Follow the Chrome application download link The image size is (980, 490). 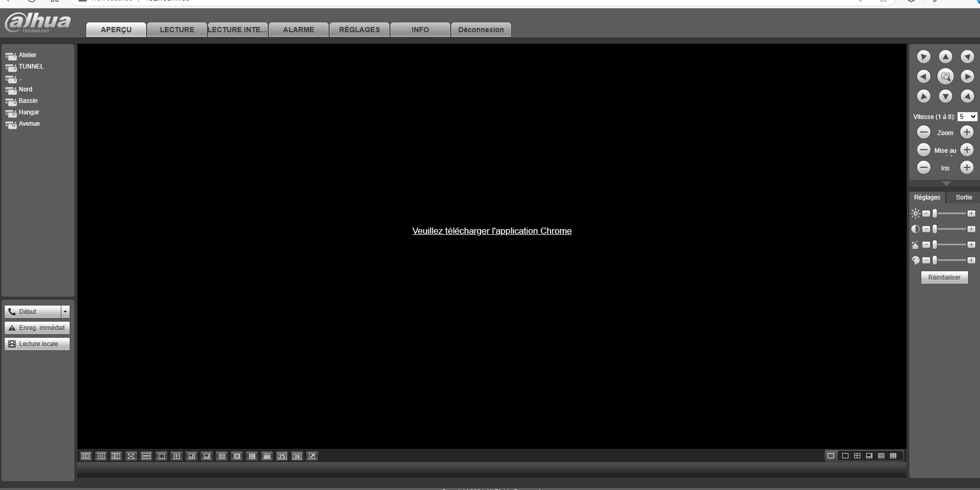[492, 231]
